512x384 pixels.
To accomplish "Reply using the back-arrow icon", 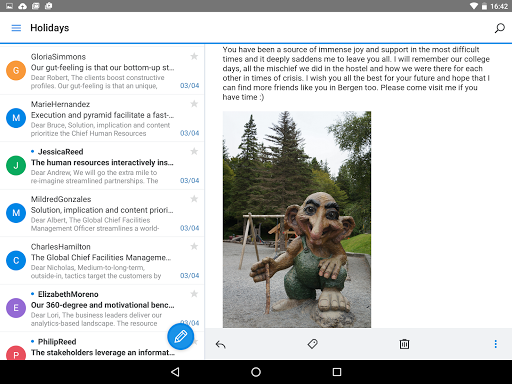I will click(221, 344).
